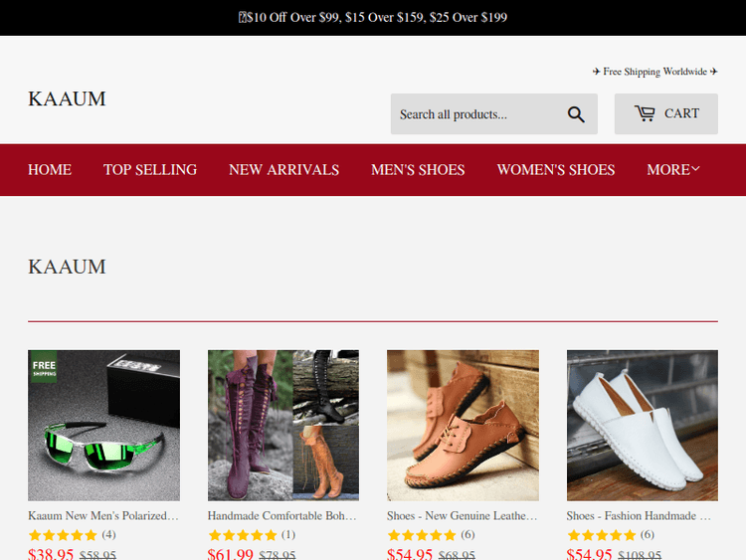The width and height of the screenshot is (746, 560).
Task: Open Kaaum New Men's Polarized product title
Action: click(x=103, y=516)
